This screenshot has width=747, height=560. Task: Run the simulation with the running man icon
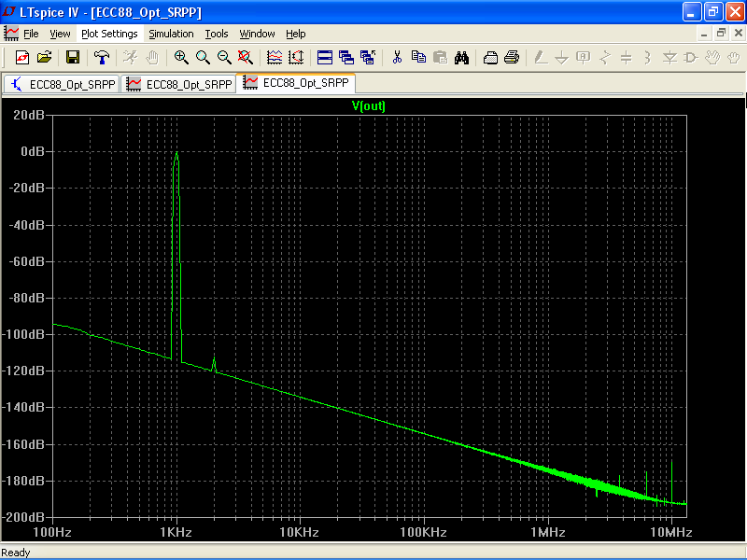(x=130, y=58)
